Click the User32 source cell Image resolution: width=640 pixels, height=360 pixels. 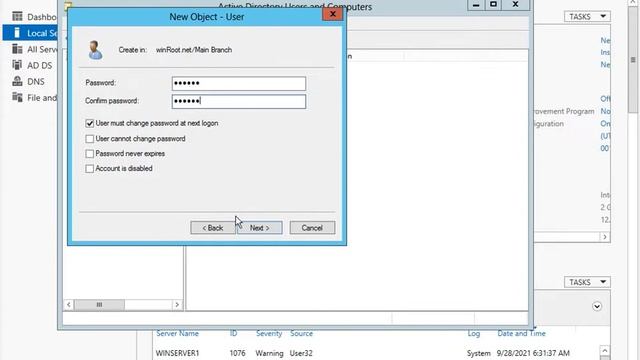(x=301, y=353)
